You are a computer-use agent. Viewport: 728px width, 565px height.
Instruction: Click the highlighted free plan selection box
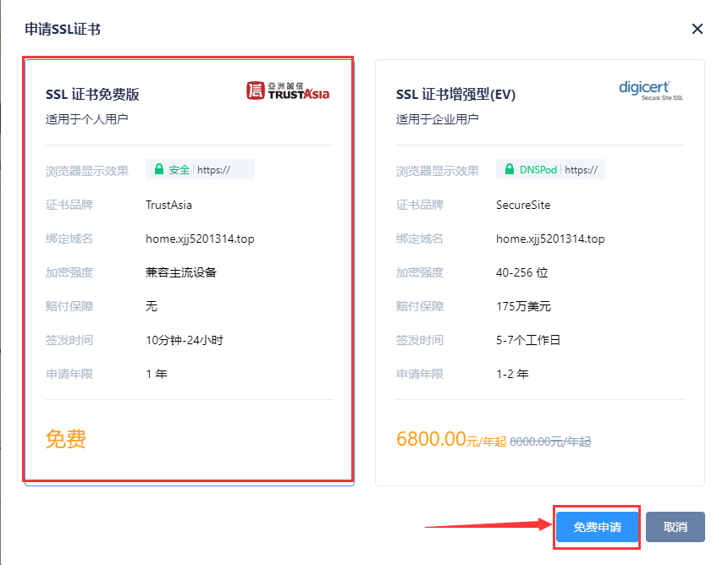point(188,271)
